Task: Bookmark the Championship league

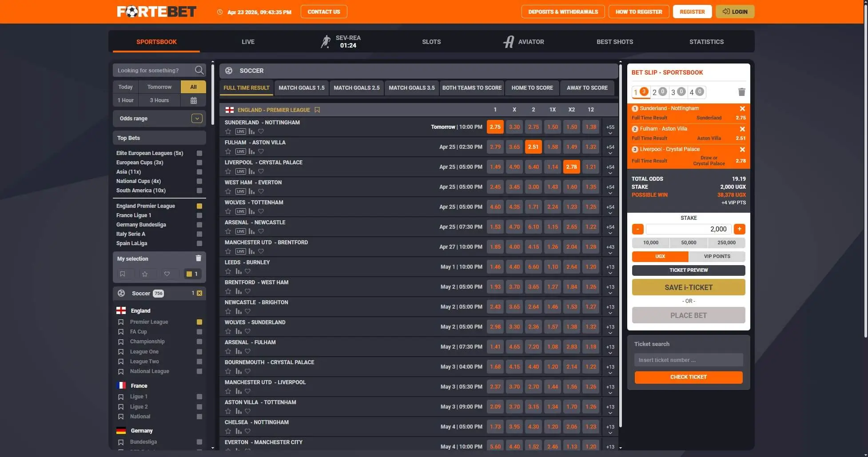Action: tap(121, 342)
